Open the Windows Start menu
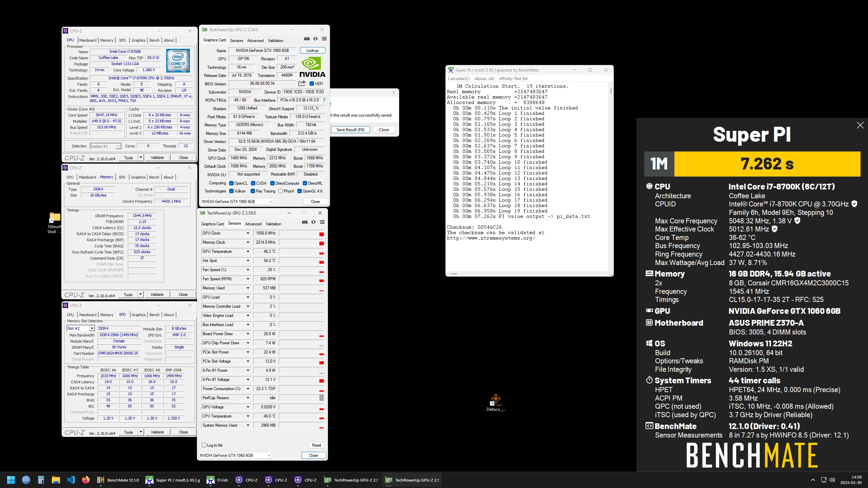The height and width of the screenshot is (488, 868). point(11,480)
